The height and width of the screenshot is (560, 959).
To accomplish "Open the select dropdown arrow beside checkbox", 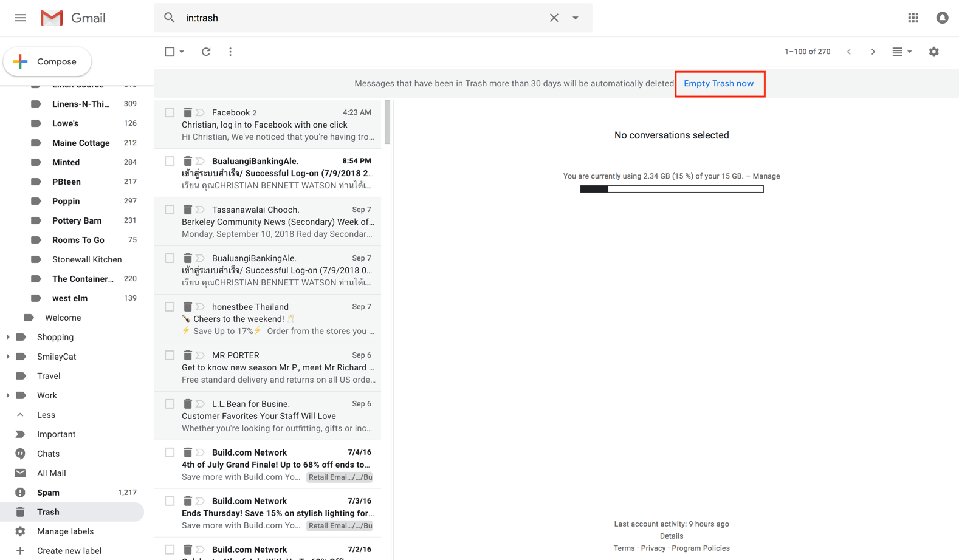I will (182, 52).
